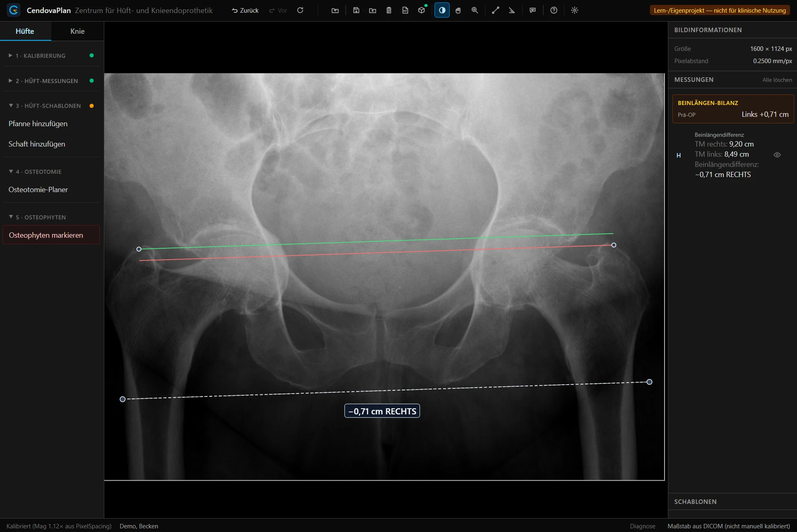Open the annotation comment tool
The image size is (797, 532).
(x=533, y=10)
